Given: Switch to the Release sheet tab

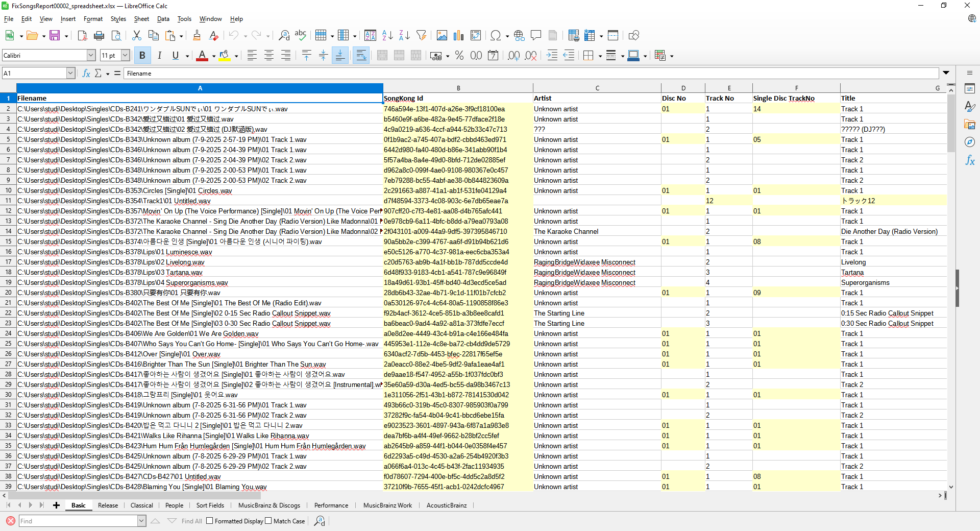Looking at the screenshot, I should pyautogui.click(x=108, y=505).
